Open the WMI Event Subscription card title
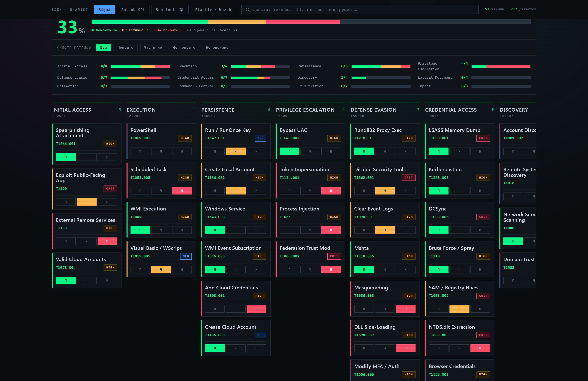The height and width of the screenshot is (381, 588). [x=233, y=248]
